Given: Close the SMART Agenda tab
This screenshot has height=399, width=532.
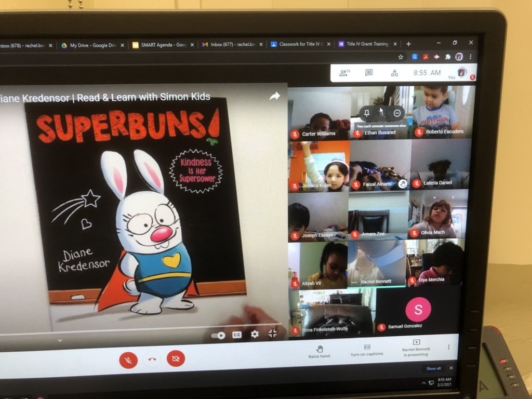Looking at the screenshot, I should (192, 45).
